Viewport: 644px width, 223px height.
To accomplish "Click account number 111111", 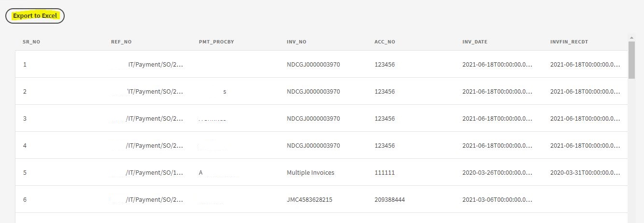I will pyautogui.click(x=385, y=172).
